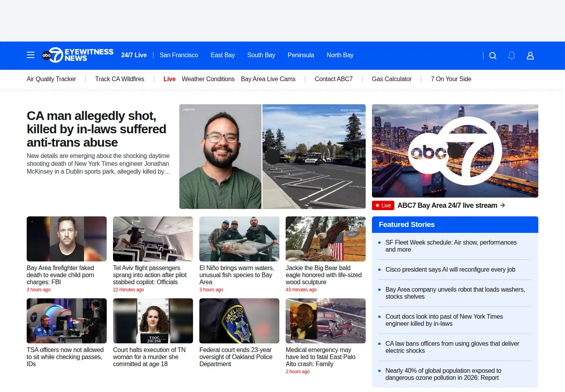Open East Palo Alto crash story thumbnail
Screen dimensions: 565x392
click(326, 321)
